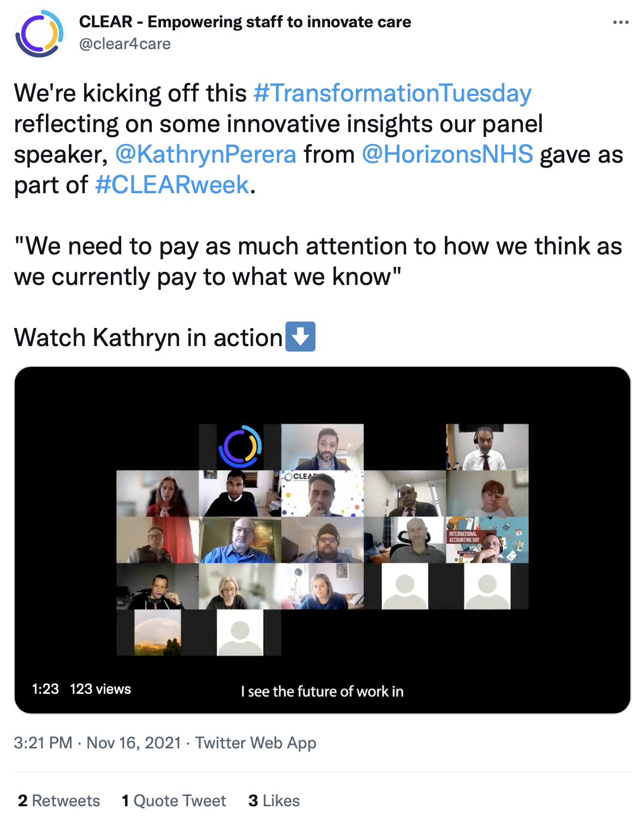The height and width of the screenshot is (821, 644).
Task: Open the @KathrynPerera mention
Action: (206, 154)
